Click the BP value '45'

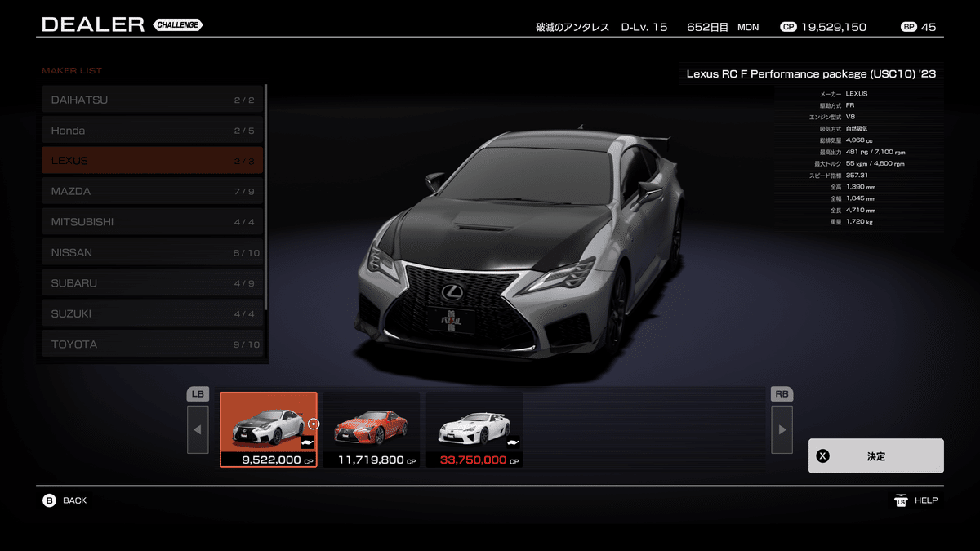point(929,27)
